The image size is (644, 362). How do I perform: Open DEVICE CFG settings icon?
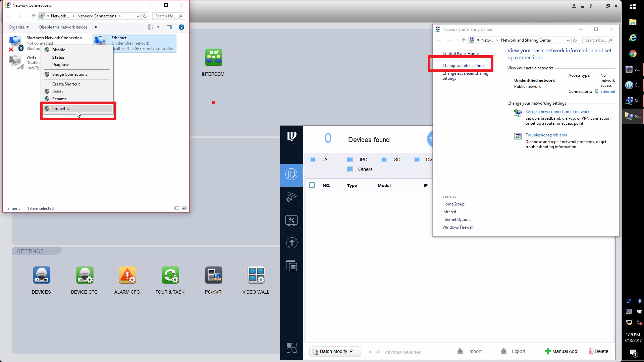[x=85, y=275]
